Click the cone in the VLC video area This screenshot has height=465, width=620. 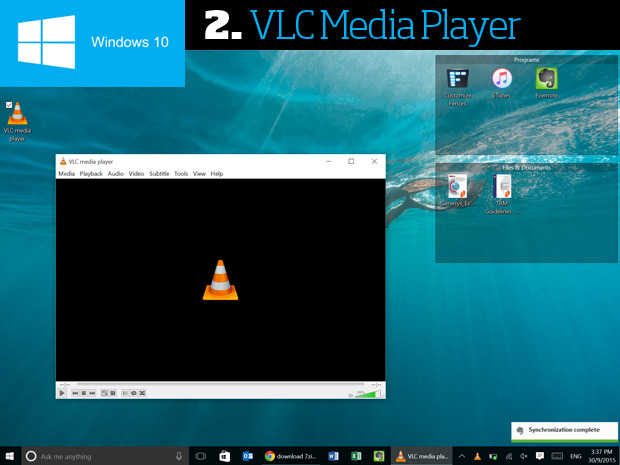pos(220,280)
